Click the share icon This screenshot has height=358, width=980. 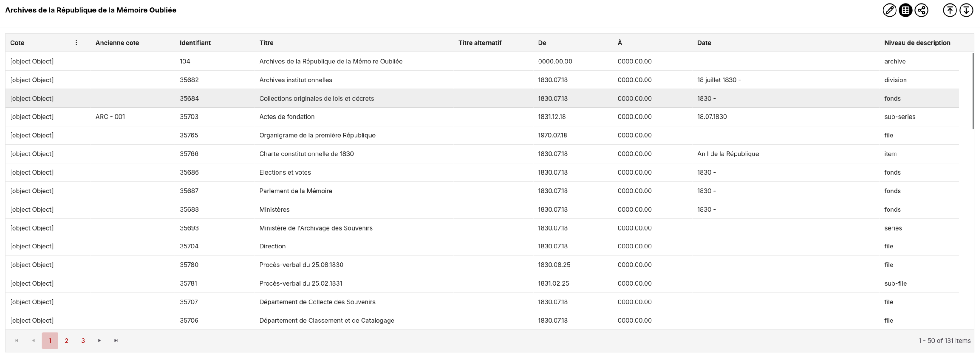[x=921, y=10]
